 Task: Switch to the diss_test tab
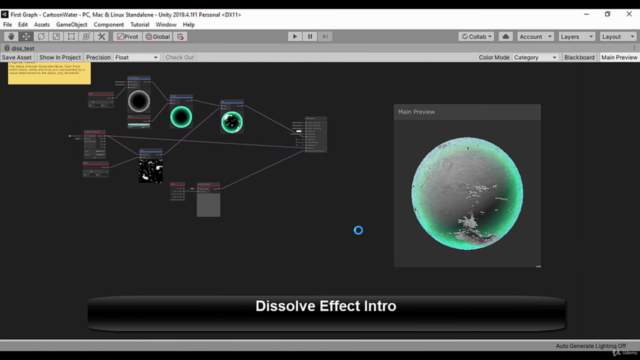click(20, 48)
